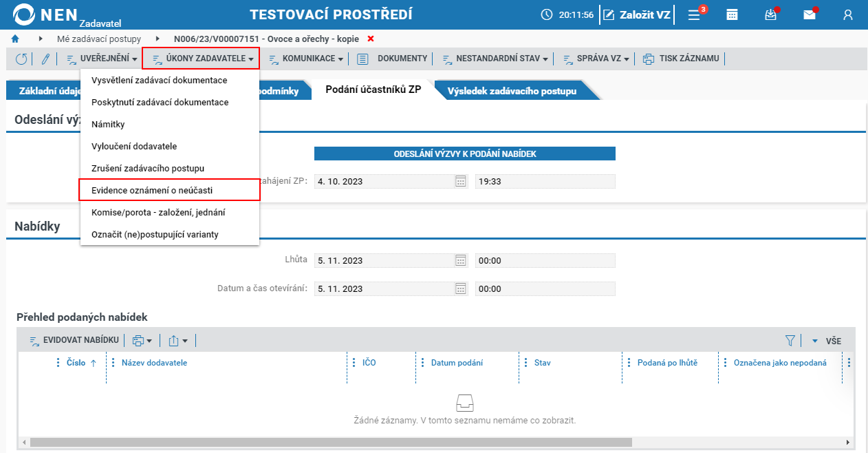Click Evidovat nabídku button

tap(75, 340)
